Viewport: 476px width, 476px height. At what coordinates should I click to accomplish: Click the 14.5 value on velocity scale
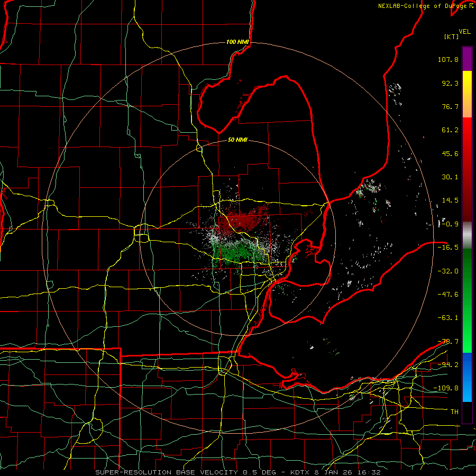tap(450, 200)
